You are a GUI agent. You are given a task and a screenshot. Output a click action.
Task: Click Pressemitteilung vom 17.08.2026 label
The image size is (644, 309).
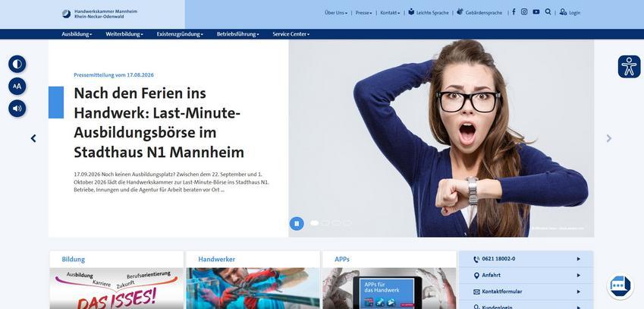click(114, 75)
